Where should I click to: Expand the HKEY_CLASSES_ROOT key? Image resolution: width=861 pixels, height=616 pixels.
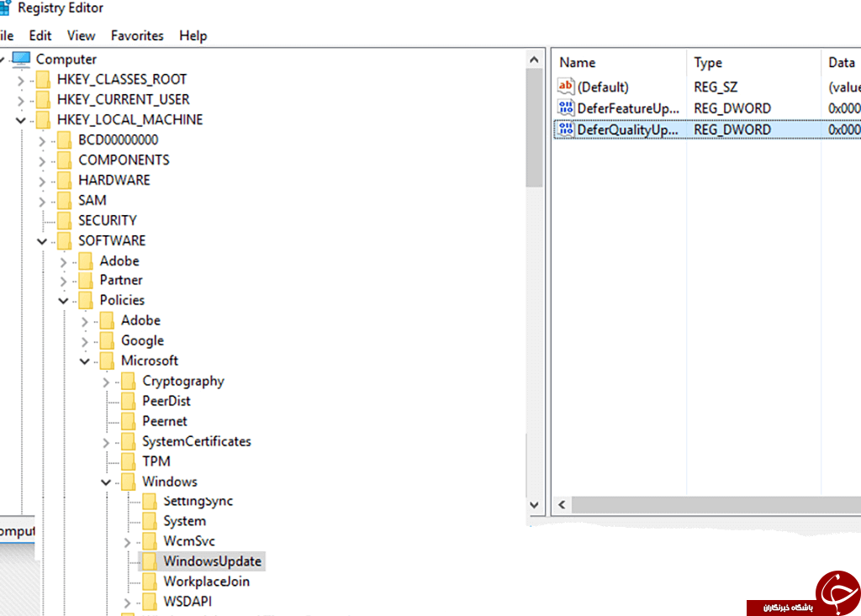[x=21, y=81]
